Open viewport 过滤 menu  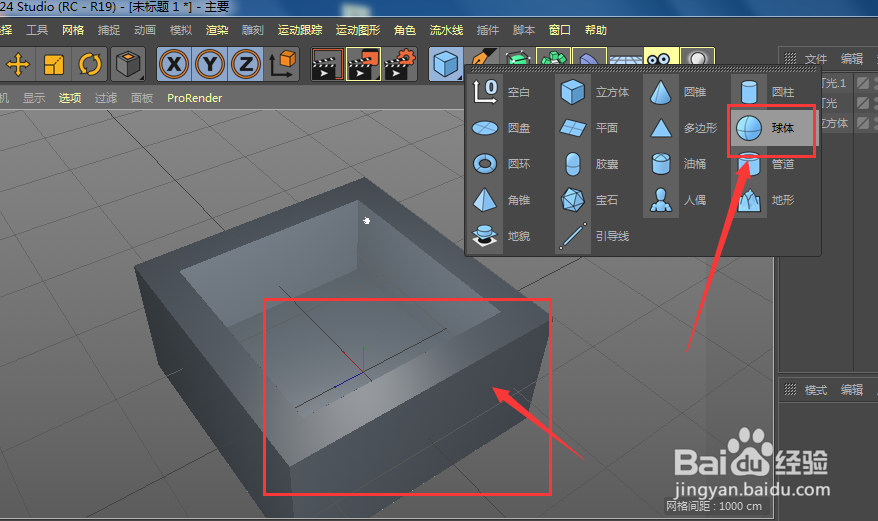[x=106, y=98]
